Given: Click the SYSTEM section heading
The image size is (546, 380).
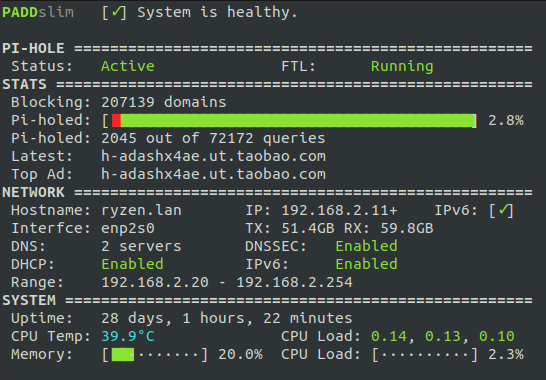Looking at the screenshot, I should [29, 301].
